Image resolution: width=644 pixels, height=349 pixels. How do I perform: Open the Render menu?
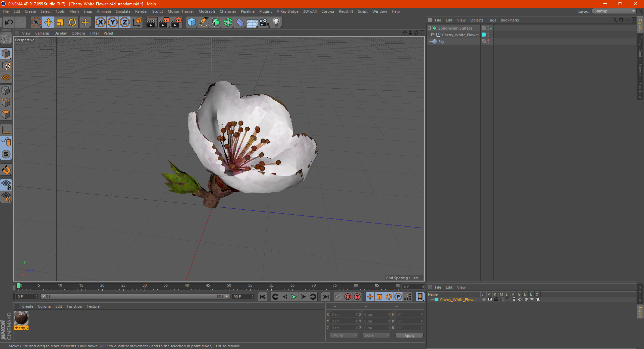click(141, 11)
